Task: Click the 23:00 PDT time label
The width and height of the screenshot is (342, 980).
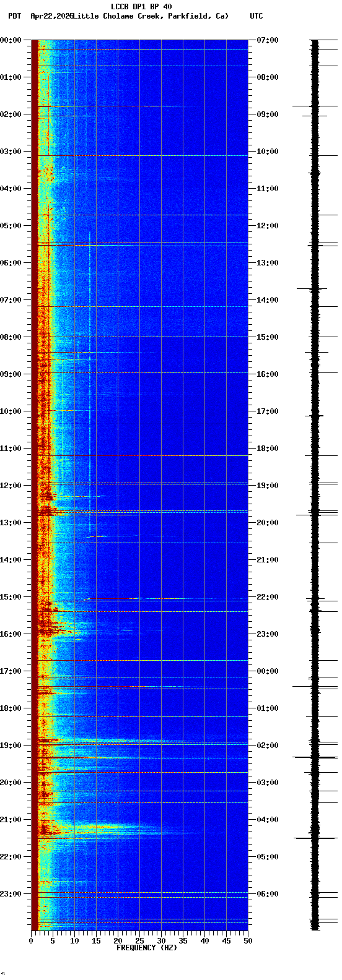Action: point(11,894)
